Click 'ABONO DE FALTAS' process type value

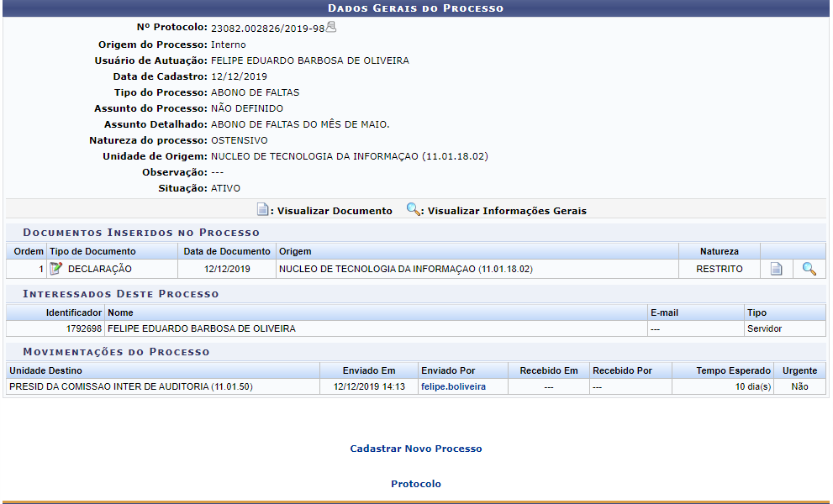pos(255,92)
